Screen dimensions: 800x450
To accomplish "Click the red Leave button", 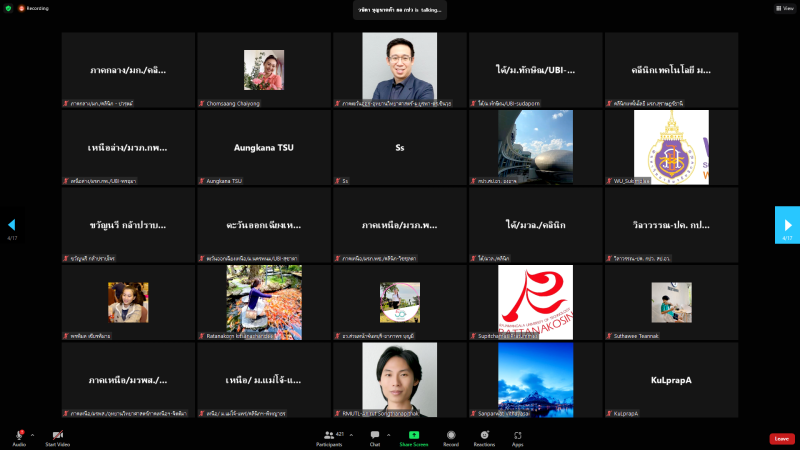I will point(782,439).
